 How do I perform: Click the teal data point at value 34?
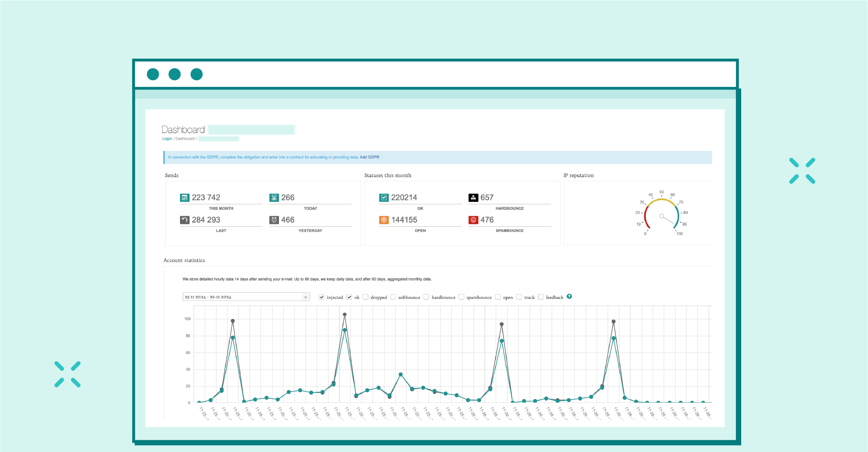[401, 375]
